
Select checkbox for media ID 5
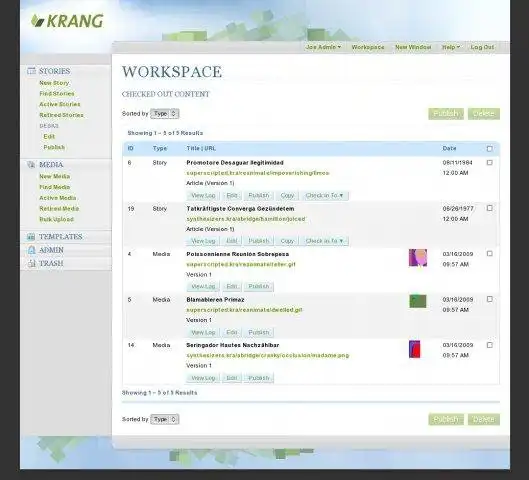[490, 299]
